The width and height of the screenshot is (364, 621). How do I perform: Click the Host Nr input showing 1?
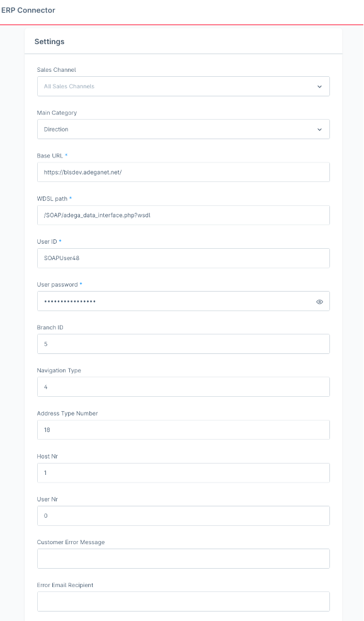coord(183,472)
